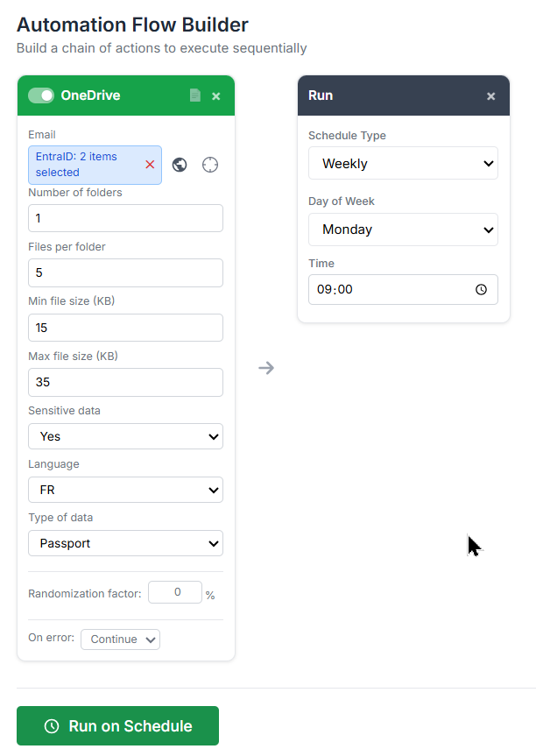Click the globe icon beside Email
536x756 pixels.
(x=180, y=165)
